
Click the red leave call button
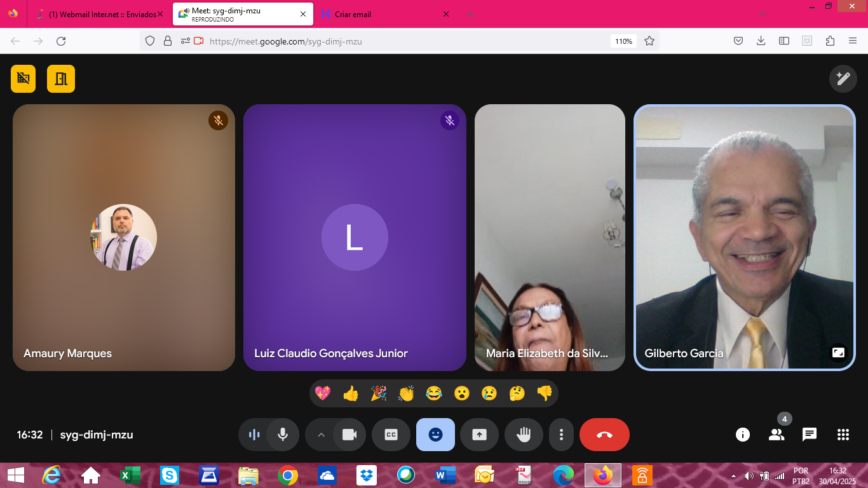click(x=604, y=435)
